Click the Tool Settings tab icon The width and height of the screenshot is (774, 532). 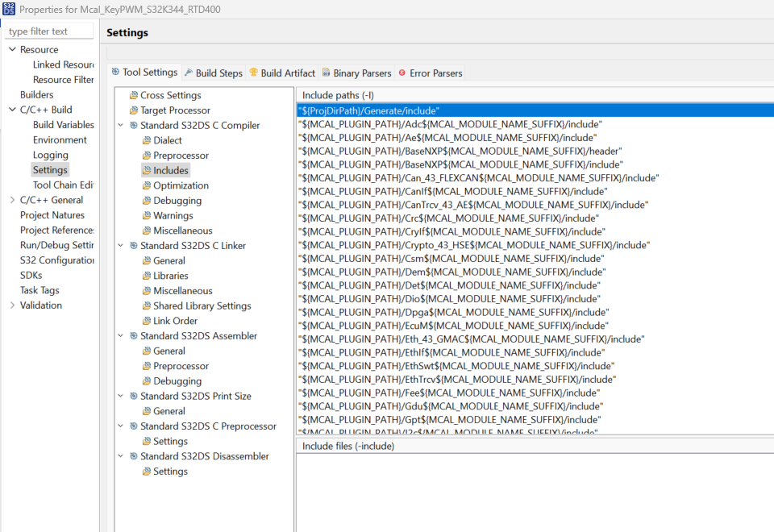coord(115,72)
